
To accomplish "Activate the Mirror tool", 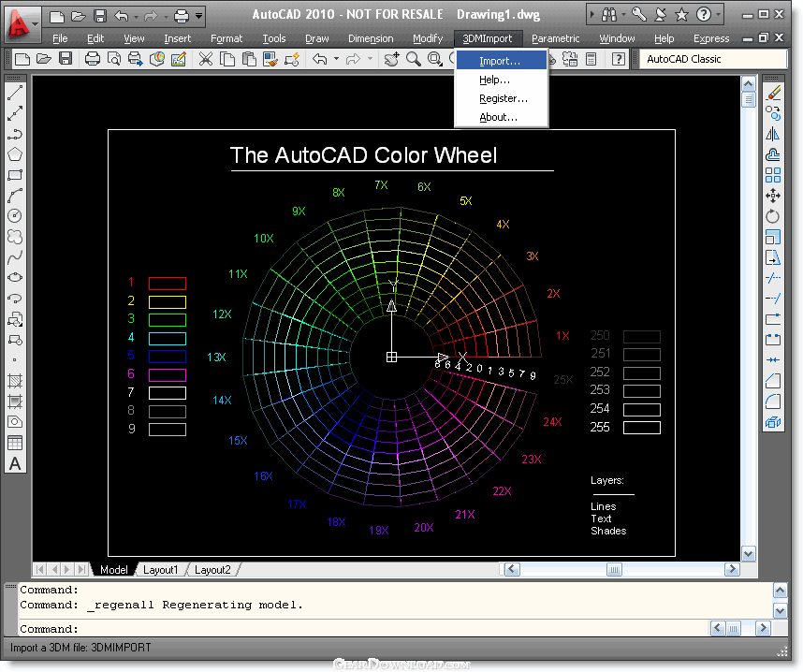I will pyautogui.click(x=773, y=134).
